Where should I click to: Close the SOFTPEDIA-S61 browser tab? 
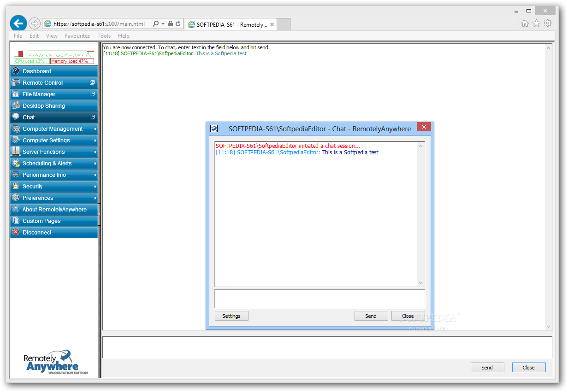[272, 25]
